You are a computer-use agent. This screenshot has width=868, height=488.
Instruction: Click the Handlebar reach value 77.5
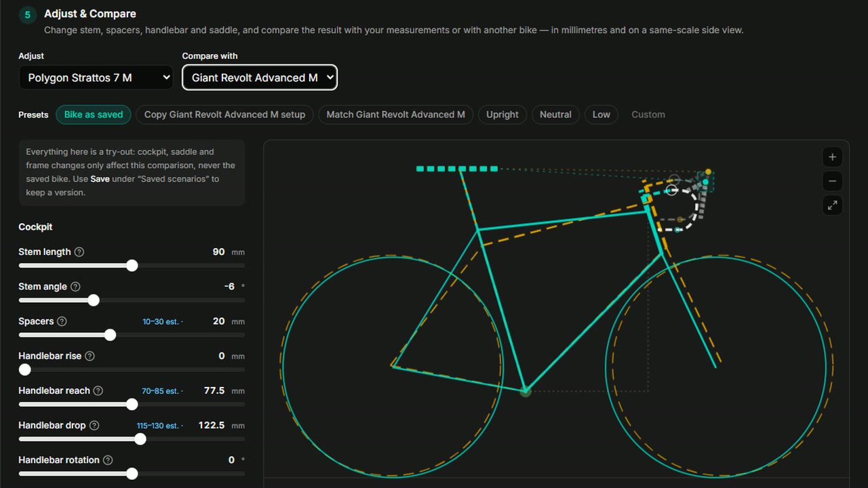(x=214, y=390)
